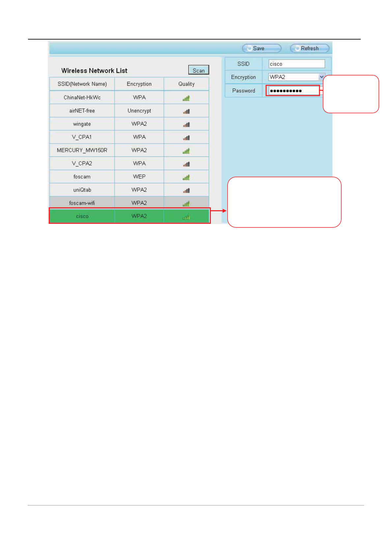The image size is (392, 555).
Task: Click signal quality icon for uniQtab
Action: [x=186, y=190]
